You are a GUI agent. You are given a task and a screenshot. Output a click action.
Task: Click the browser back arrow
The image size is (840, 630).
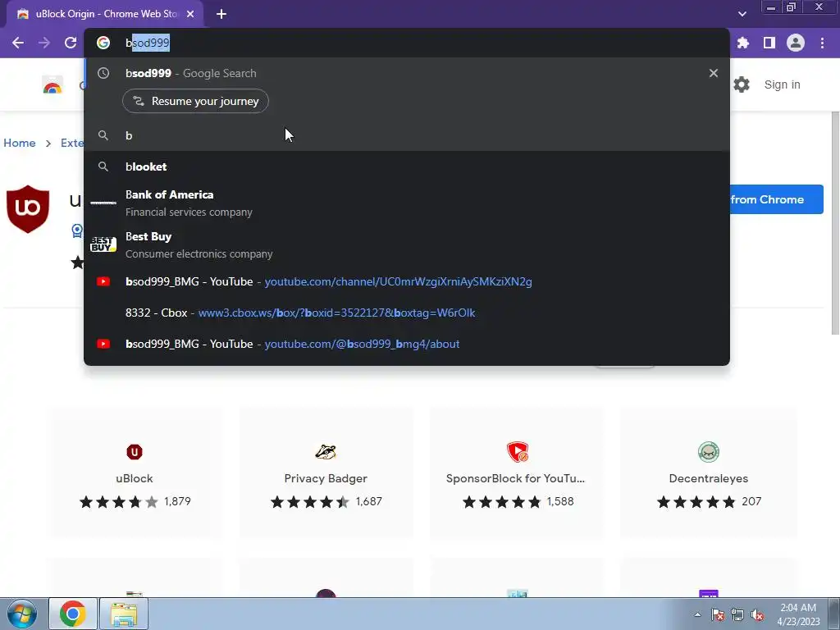[x=18, y=43]
